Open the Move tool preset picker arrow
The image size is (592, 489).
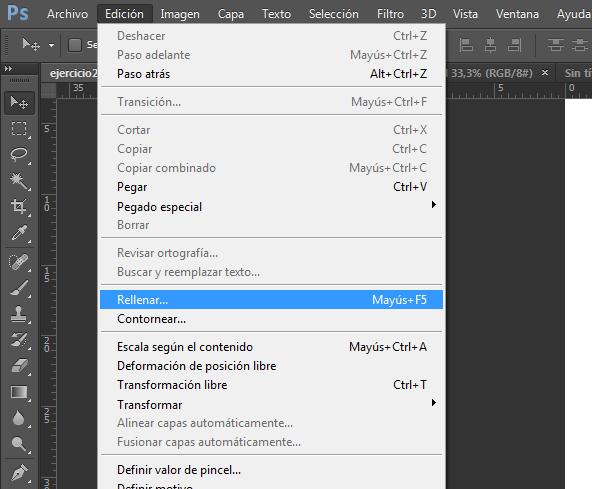pyautogui.click(x=51, y=45)
